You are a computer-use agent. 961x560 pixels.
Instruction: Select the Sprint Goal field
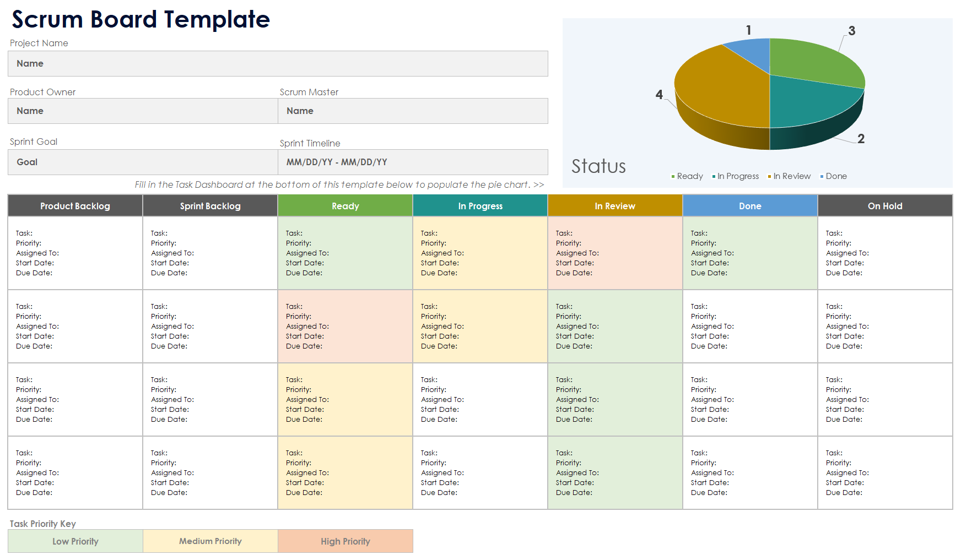[x=143, y=162]
